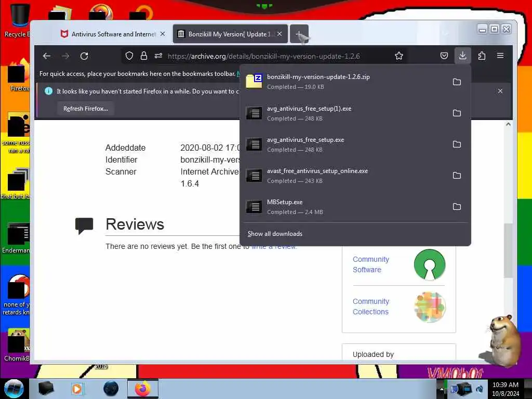Click the scrollbar up arrow
532x399 pixels.
(508, 125)
